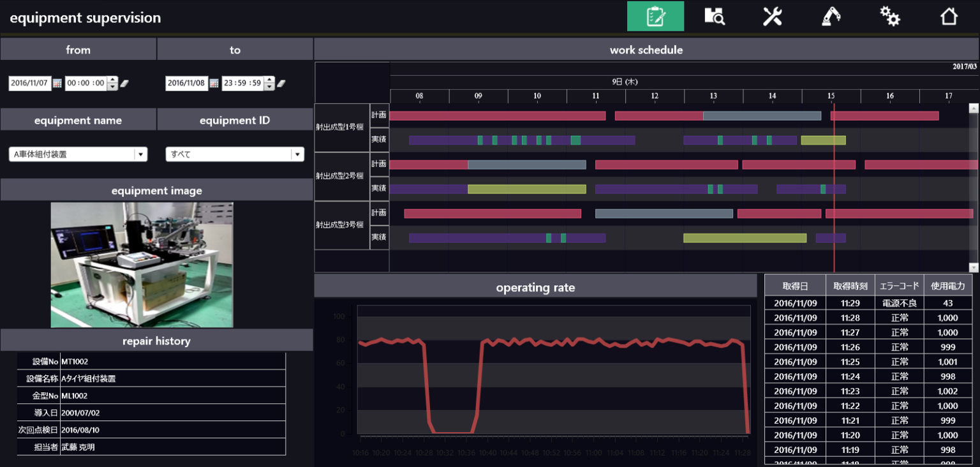
Task: Expand the equipment name dropdown
Action: (x=140, y=154)
